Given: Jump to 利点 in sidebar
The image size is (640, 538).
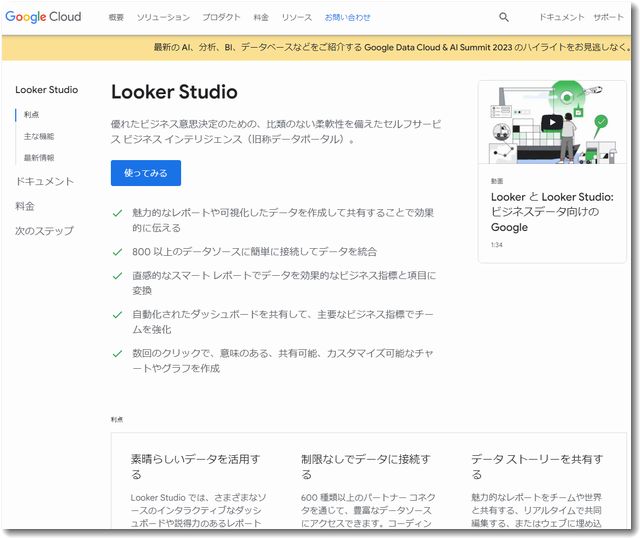Looking at the screenshot, I should [x=31, y=115].
